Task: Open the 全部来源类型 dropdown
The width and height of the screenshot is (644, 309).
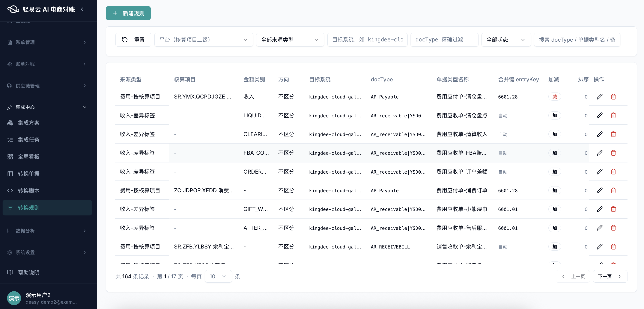Action: click(x=290, y=40)
